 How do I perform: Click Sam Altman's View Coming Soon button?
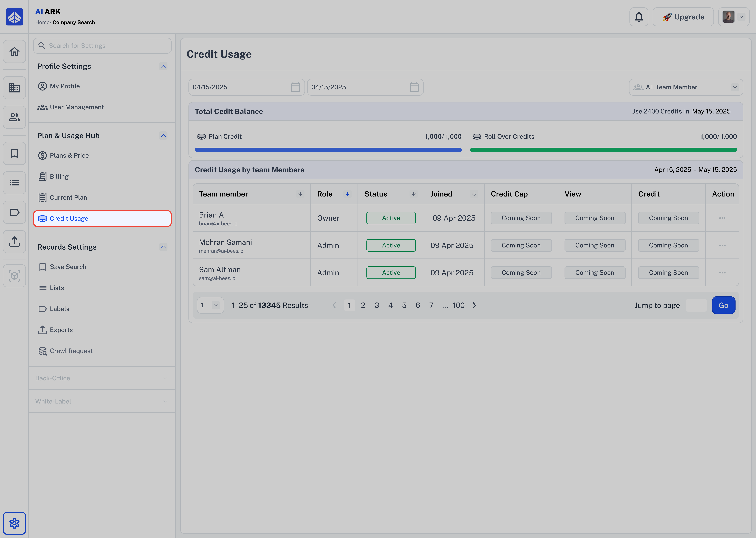click(x=595, y=273)
